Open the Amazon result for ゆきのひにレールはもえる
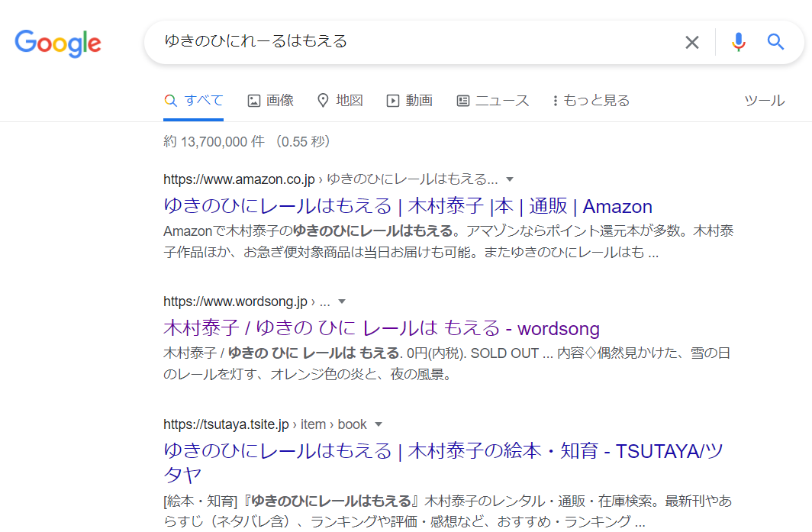The image size is (812, 532). click(x=408, y=206)
